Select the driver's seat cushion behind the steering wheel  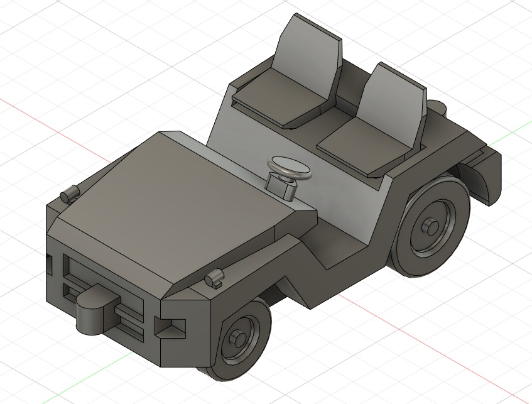[x=365, y=145]
